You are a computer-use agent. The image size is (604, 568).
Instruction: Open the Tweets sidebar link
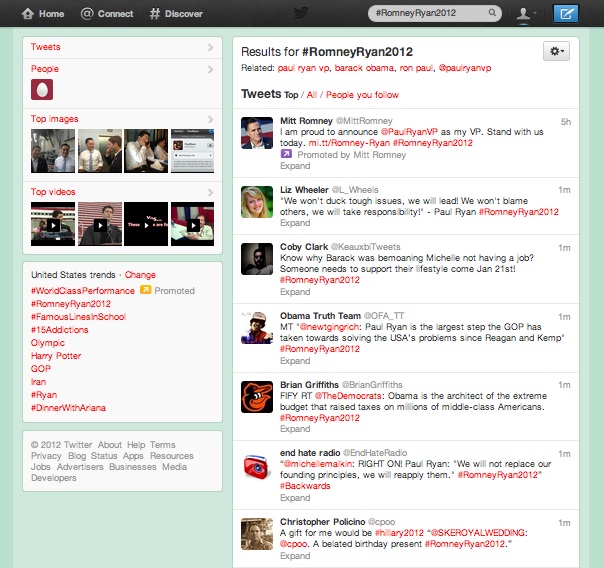tap(45, 47)
